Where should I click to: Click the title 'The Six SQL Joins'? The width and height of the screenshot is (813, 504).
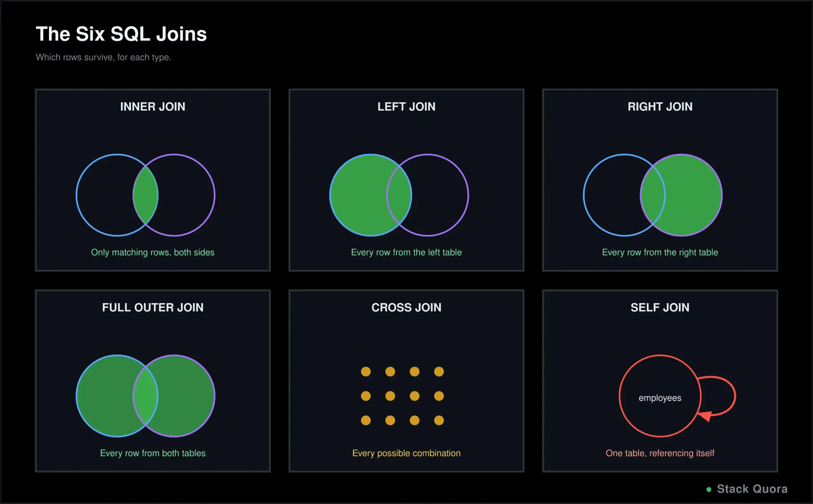pyautogui.click(x=121, y=34)
